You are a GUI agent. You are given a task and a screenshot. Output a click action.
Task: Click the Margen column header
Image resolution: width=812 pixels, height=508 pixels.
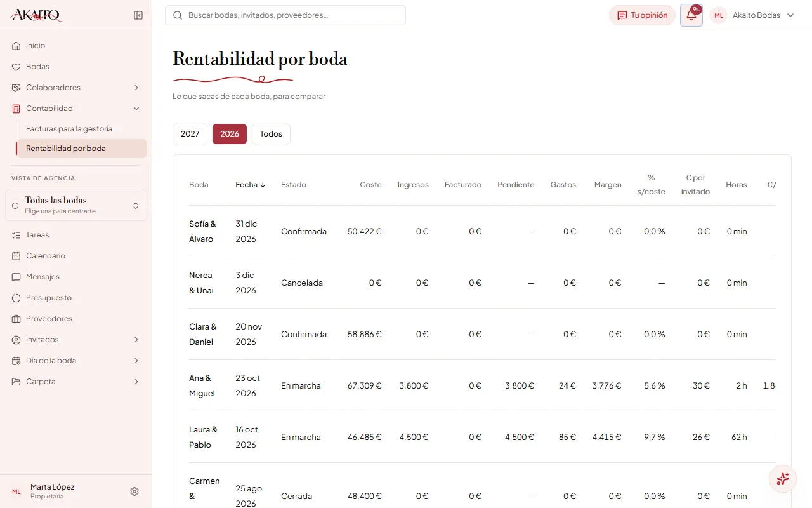[x=608, y=185]
